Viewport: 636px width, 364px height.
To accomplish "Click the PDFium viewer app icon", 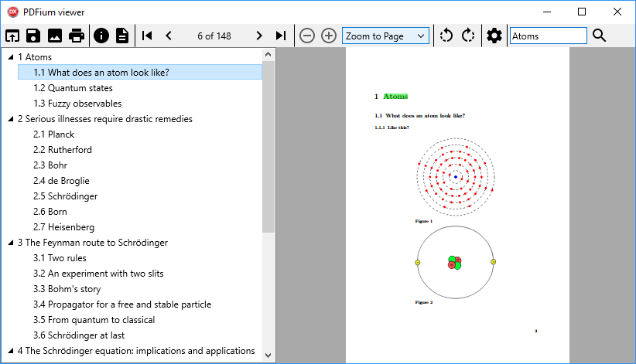I will point(13,12).
